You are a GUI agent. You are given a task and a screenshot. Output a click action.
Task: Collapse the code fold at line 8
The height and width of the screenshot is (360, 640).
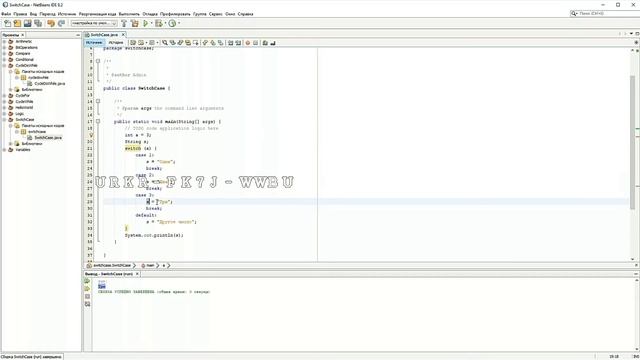(98, 61)
